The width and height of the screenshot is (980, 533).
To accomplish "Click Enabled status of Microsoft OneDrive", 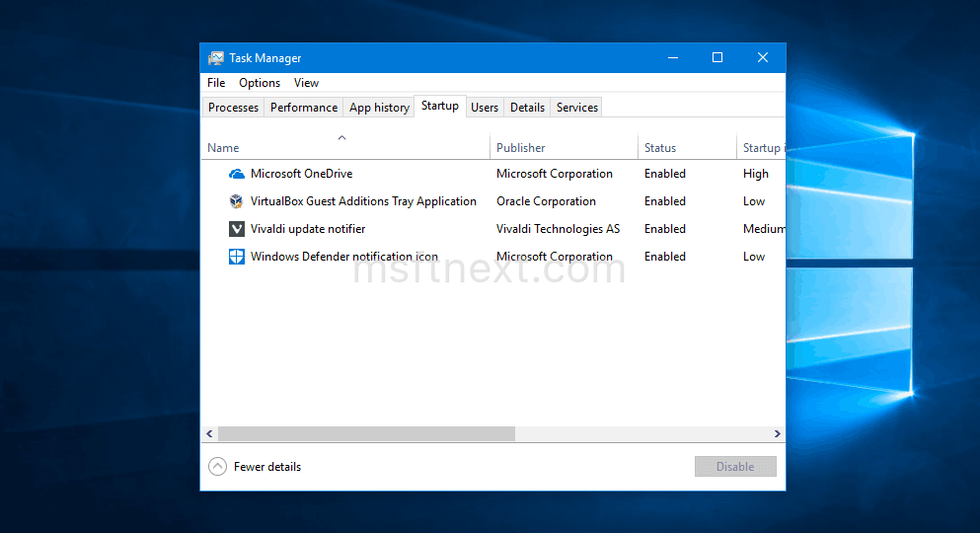I will (x=665, y=174).
